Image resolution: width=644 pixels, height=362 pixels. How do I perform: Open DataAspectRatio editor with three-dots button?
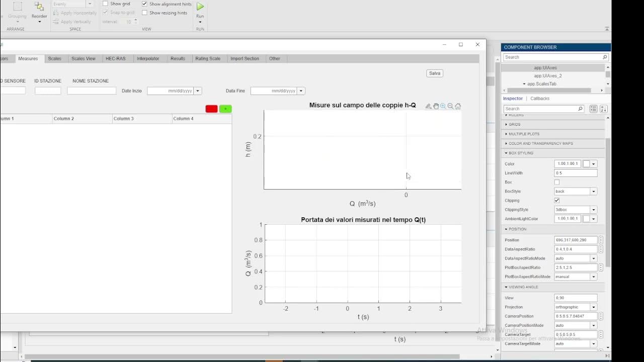pyautogui.click(x=601, y=249)
